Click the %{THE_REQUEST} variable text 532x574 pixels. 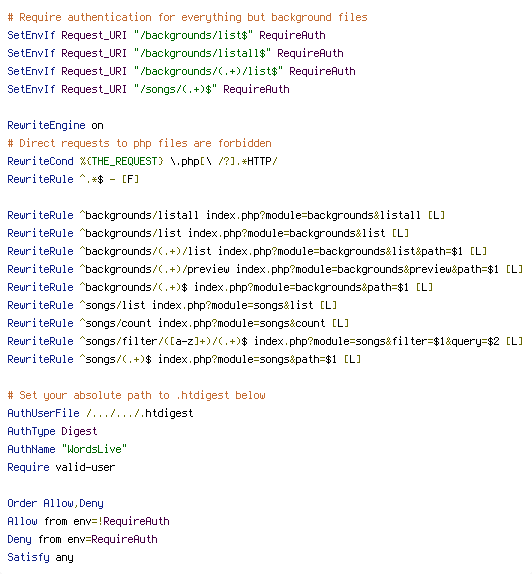122,161
